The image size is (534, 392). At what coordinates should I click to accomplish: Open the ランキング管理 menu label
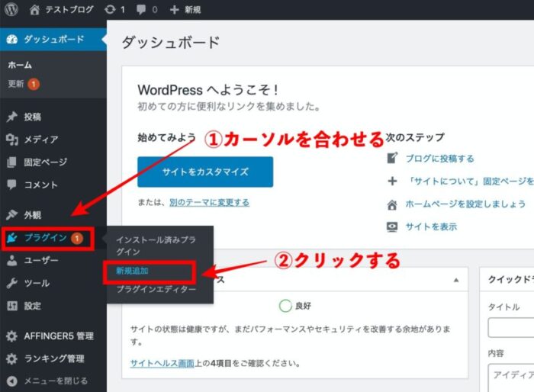54,358
